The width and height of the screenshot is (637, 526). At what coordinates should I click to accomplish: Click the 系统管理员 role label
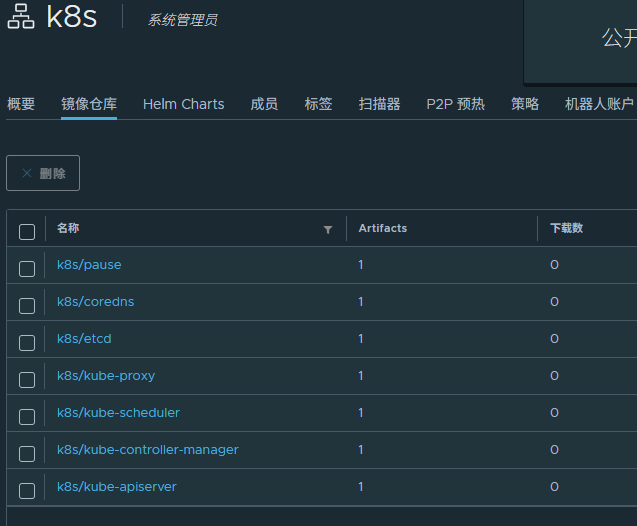[x=182, y=20]
